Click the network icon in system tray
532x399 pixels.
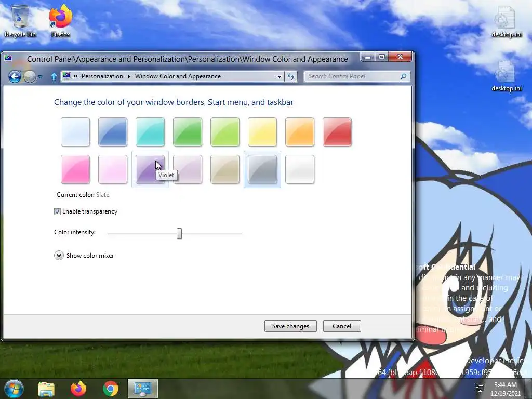(480, 389)
